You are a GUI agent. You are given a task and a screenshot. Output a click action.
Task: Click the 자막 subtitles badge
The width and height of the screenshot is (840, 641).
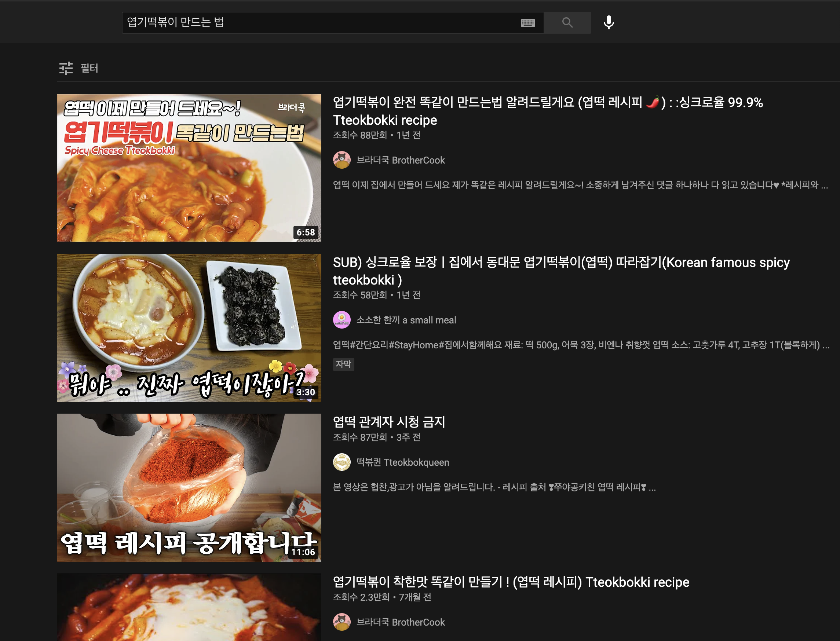[x=343, y=364]
